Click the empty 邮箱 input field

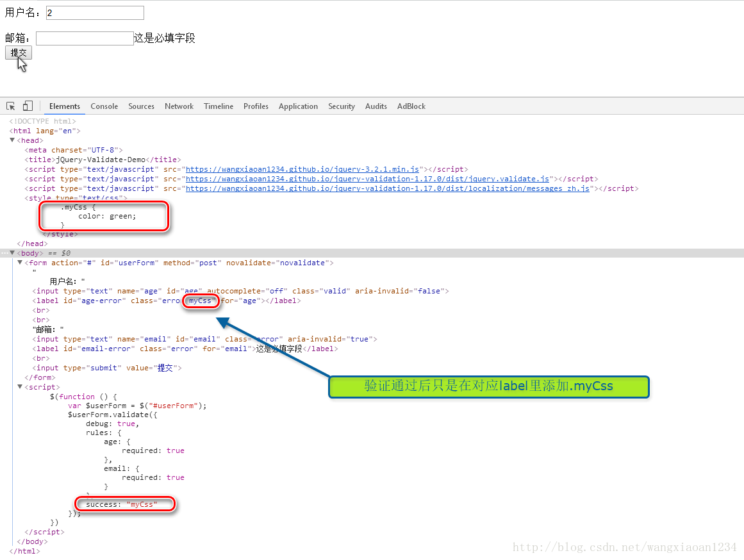click(85, 38)
